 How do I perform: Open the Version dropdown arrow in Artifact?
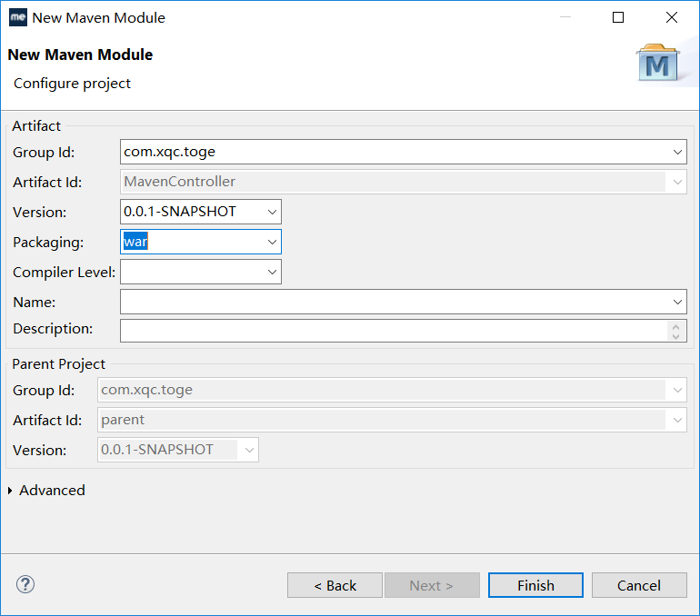[x=272, y=212]
